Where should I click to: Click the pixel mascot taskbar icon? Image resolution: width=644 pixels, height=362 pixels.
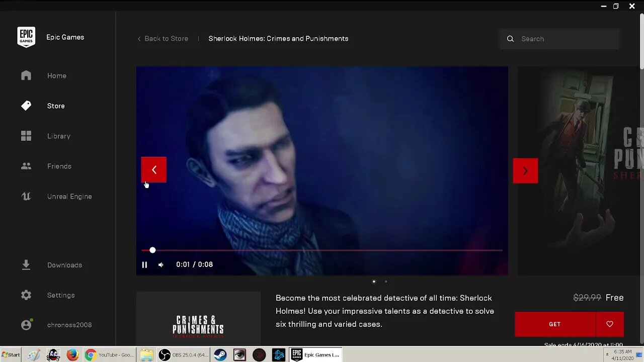[53, 355]
